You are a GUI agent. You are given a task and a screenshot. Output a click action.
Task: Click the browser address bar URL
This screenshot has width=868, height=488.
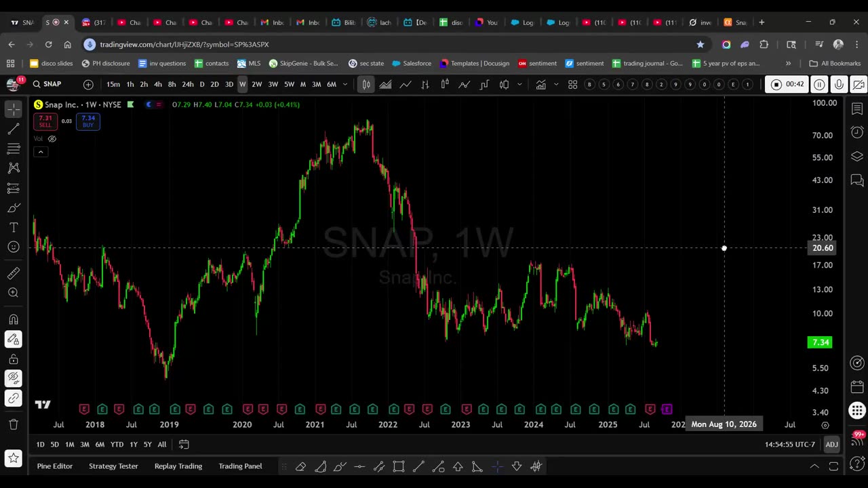[x=184, y=44]
